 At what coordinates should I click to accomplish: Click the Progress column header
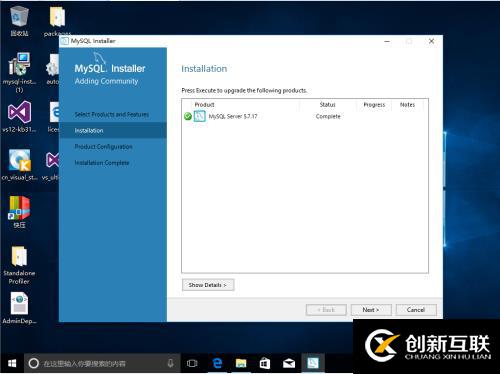(x=374, y=105)
